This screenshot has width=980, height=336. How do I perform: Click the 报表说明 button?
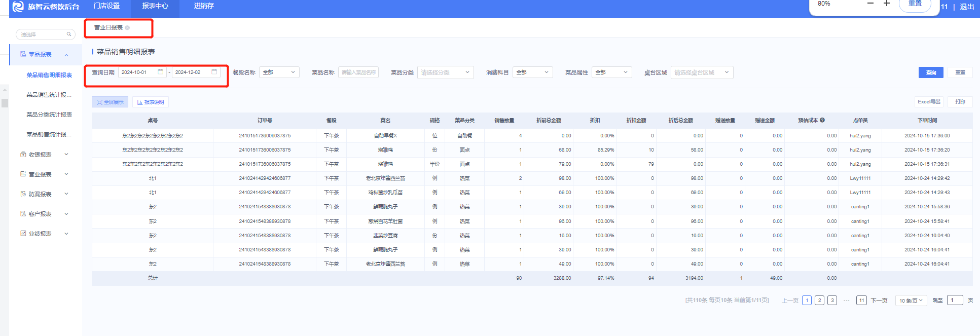point(151,102)
